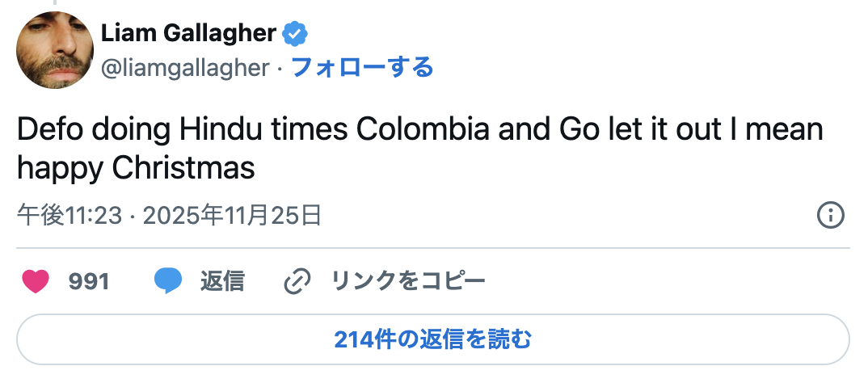Image resolution: width=868 pixels, height=383 pixels.
Task: Open the info icon beside the timestamp
Action: (x=831, y=215)
